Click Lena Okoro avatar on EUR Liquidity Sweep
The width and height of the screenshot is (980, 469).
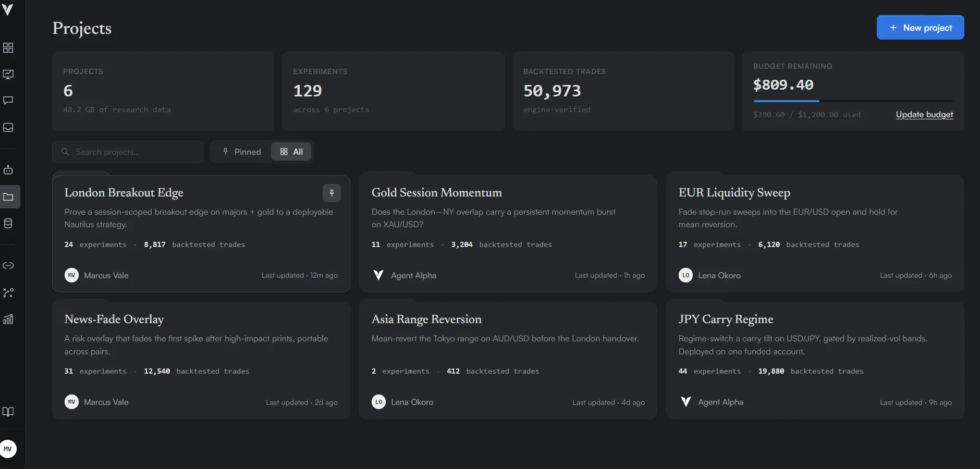[x=685, y=275]
